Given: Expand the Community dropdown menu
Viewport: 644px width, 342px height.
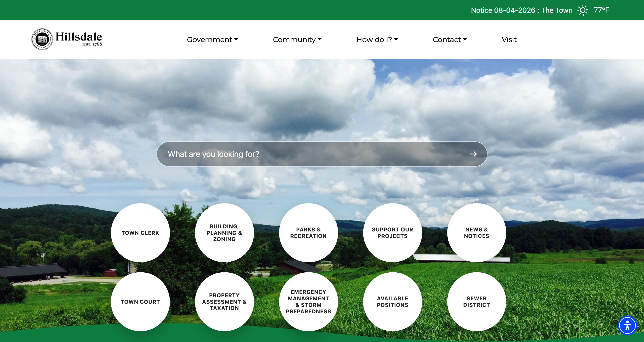Looking at the screenshot, I should (297, 40).
